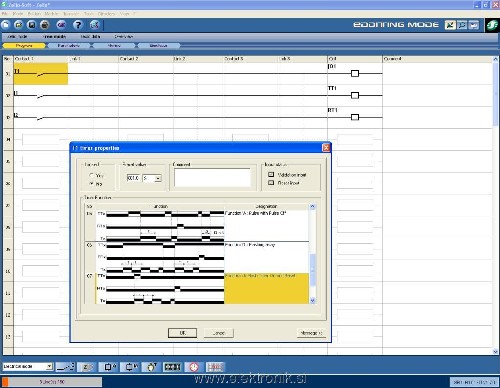This screenshot has width=500, height=388.
Task: Select the auxiliary relay M tool
Action: 130,367
